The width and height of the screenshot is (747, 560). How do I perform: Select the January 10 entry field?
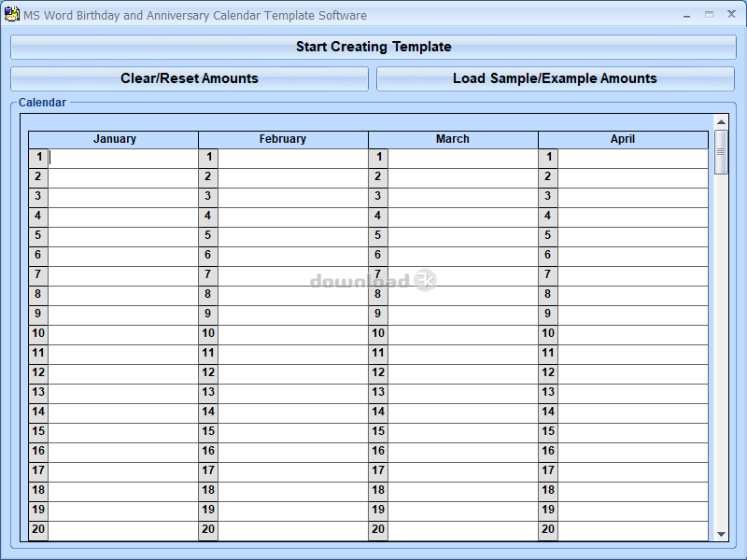123,335
